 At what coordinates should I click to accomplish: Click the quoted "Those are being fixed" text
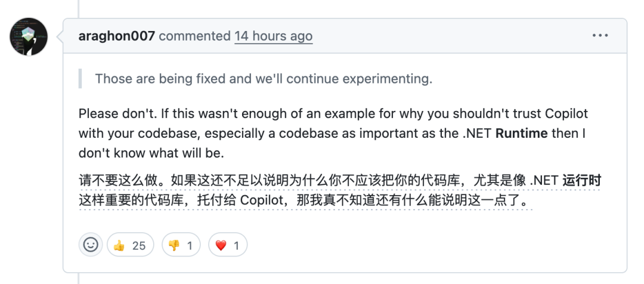point(264,78)
